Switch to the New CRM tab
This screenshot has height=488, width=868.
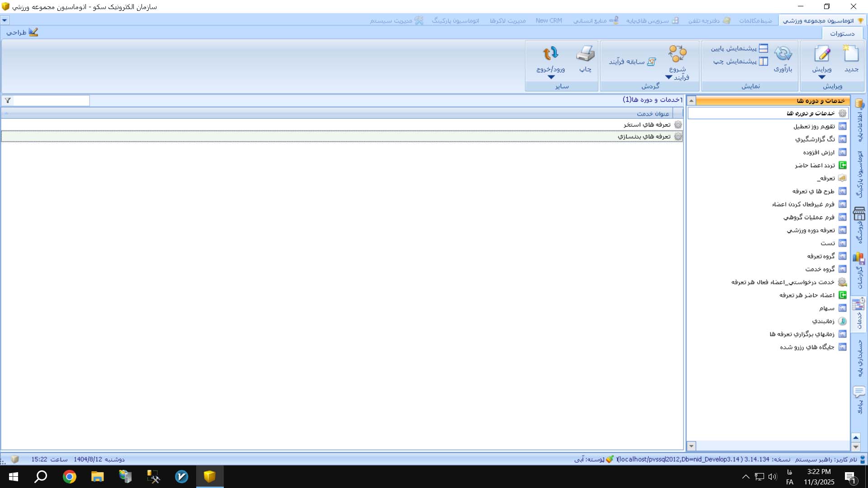tap(549, 20)
